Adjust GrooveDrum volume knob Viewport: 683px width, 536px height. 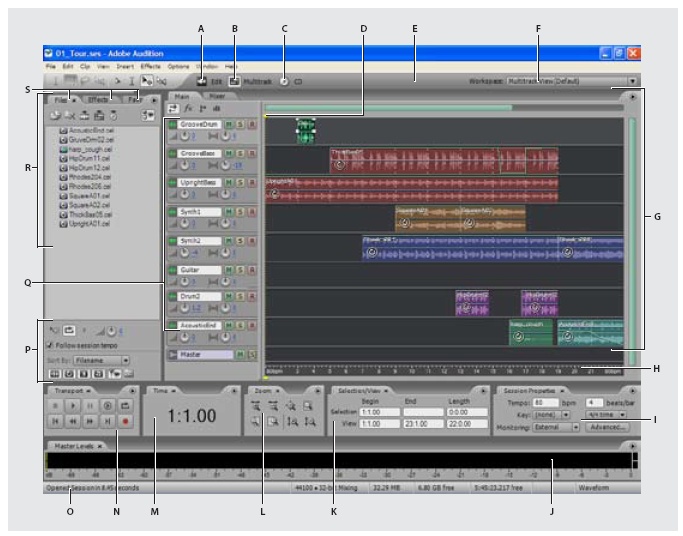(x=185, y=136)
